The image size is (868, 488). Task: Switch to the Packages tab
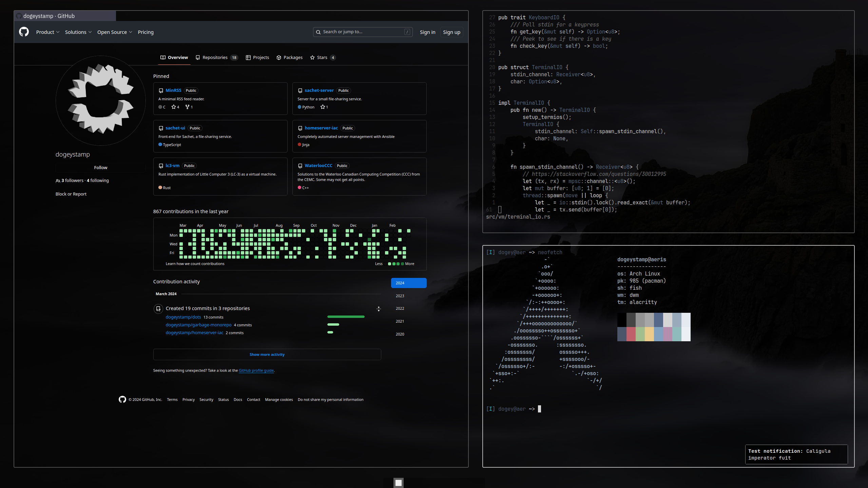click(289, 58)
